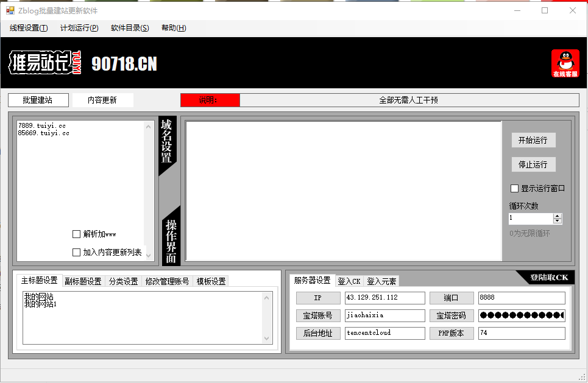This screenshot has height=383, width=588.
Task: Increase 循环次数 with the up arrow
Action: pyautogui.click(x=558, y=216)
